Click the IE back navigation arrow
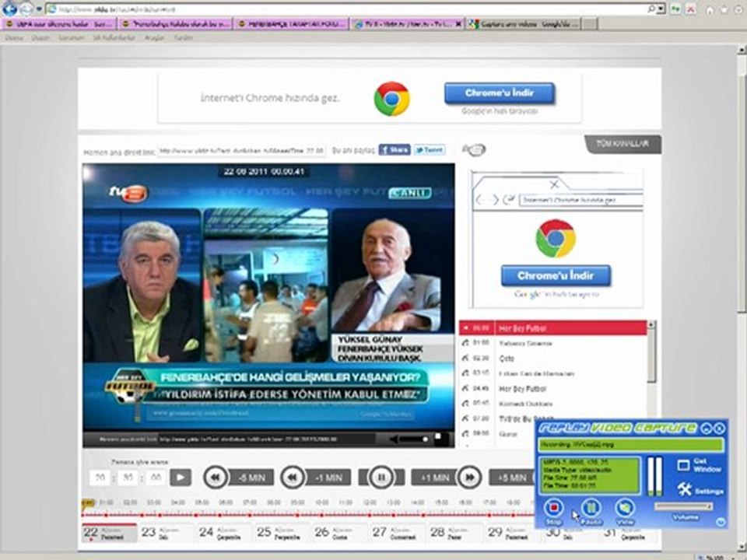Viewport: 747px width, 560px height. [x=10, y=9]
